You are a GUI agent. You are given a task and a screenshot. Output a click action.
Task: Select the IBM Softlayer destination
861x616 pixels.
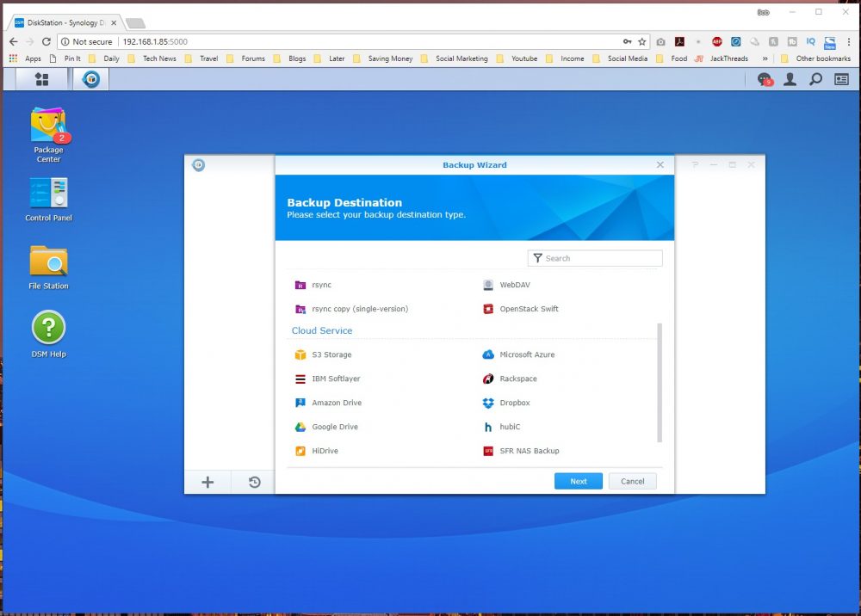click(x=327, y=379)
